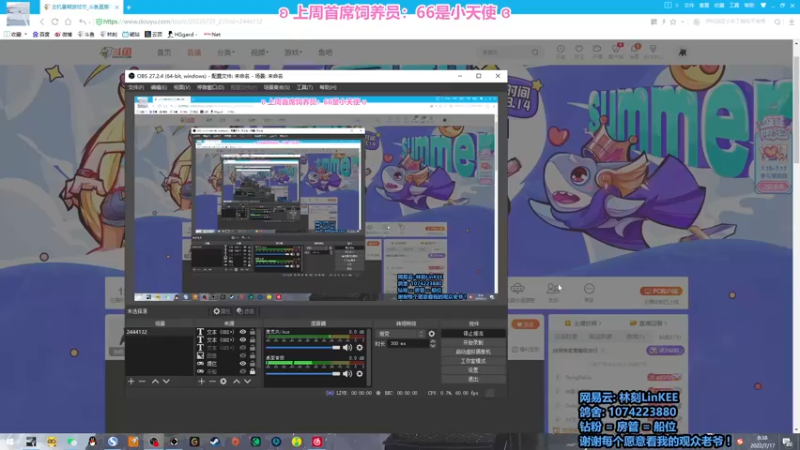Click 停止推流 stop streaming button
This screenshot has width=800, height=450.
tap(473, 333)
